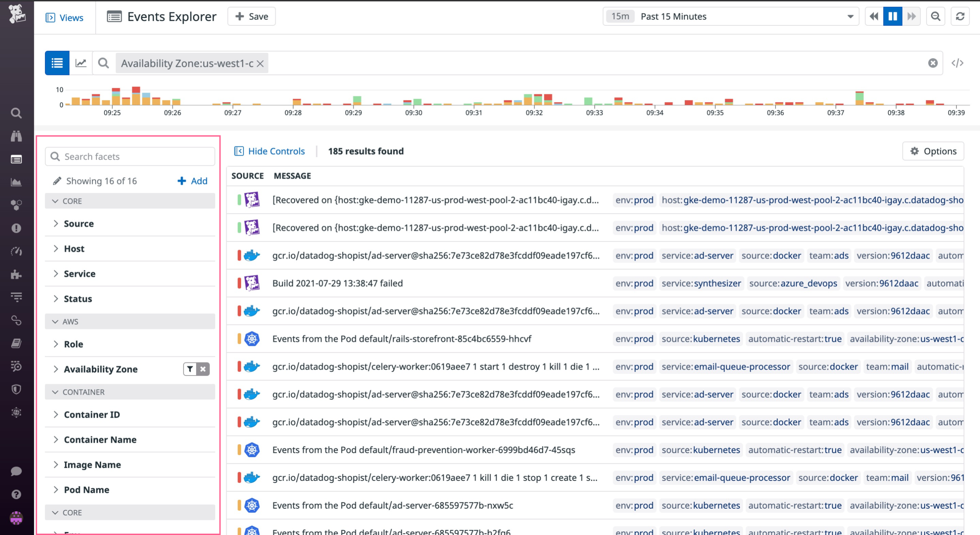Expand the Host facet
980x535 pixels.
pos(130,249)
